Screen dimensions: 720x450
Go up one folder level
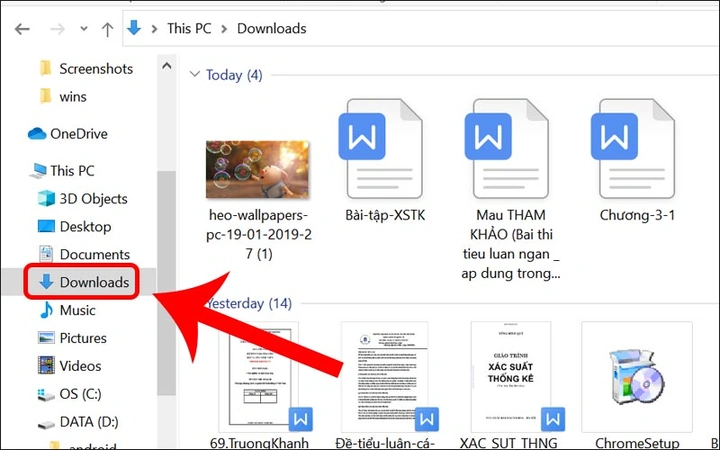click(x=107, y=29)
